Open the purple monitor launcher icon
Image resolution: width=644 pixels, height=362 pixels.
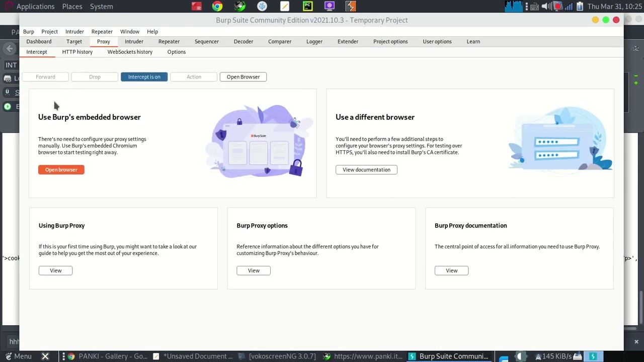330,7
